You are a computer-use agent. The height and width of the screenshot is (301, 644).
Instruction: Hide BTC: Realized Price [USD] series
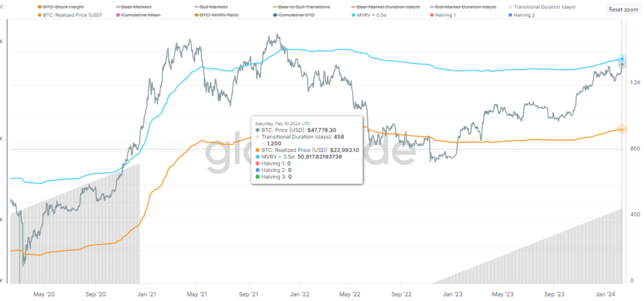click(x=70, y=15)
